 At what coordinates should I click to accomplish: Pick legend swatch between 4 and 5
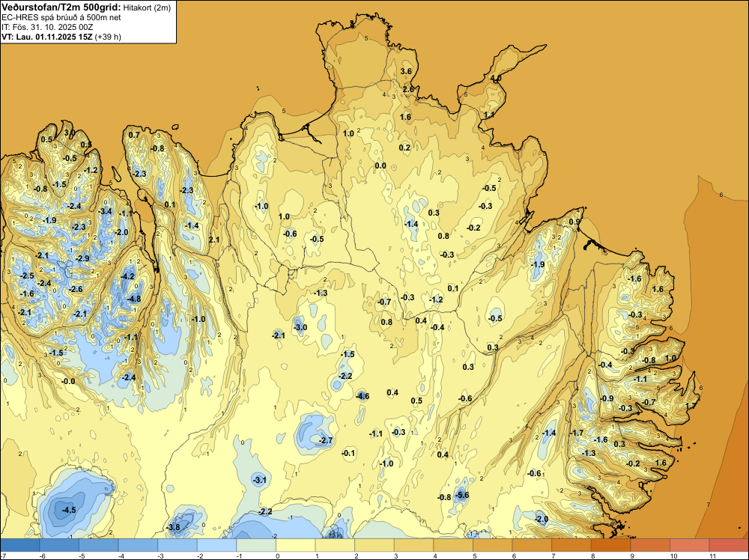tap(453, 545)
